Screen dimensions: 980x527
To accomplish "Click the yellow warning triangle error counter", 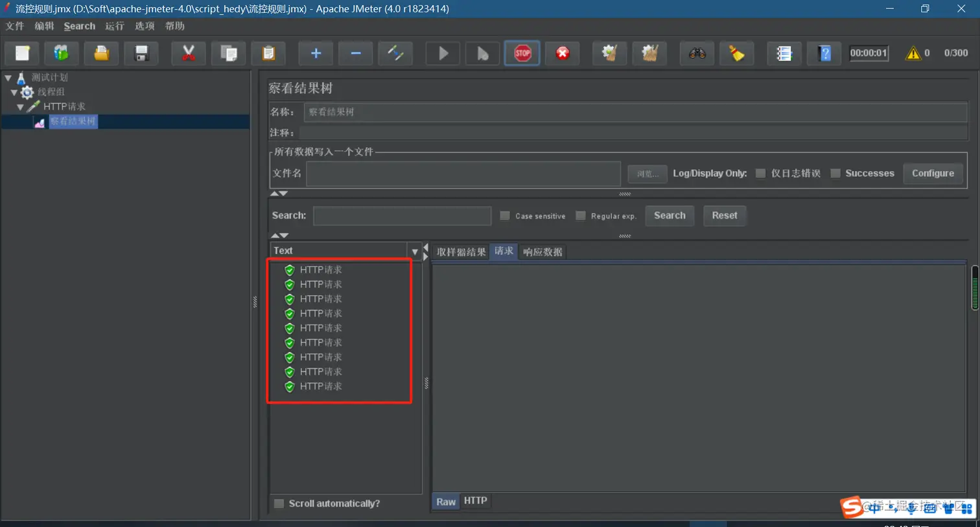I will [913, 53].
